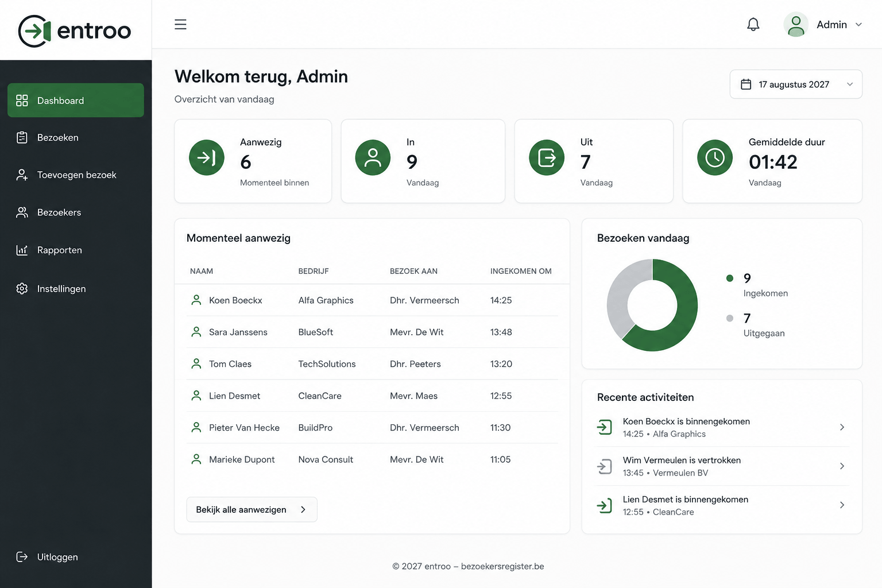This screenshot has height=588, width=882.
Task: Open the Bezoeken menu item
Action: [x=76, y=137]
